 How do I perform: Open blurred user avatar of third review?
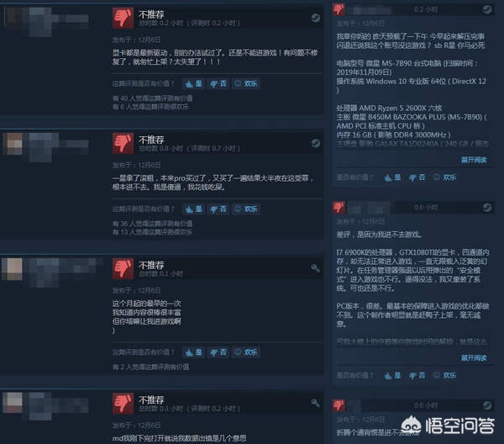pyautogui.click(x=13, y=269)
